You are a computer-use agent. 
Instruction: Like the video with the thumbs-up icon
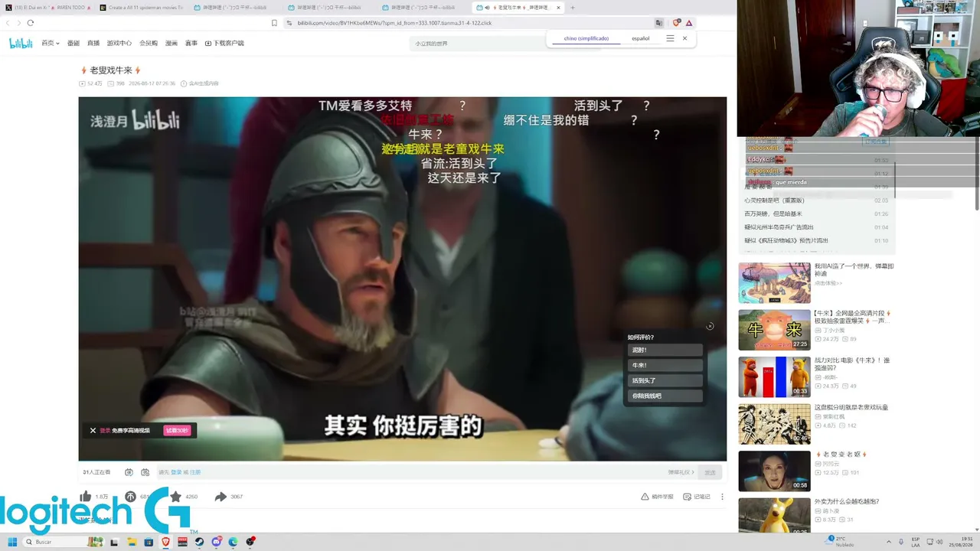[85, 497]
